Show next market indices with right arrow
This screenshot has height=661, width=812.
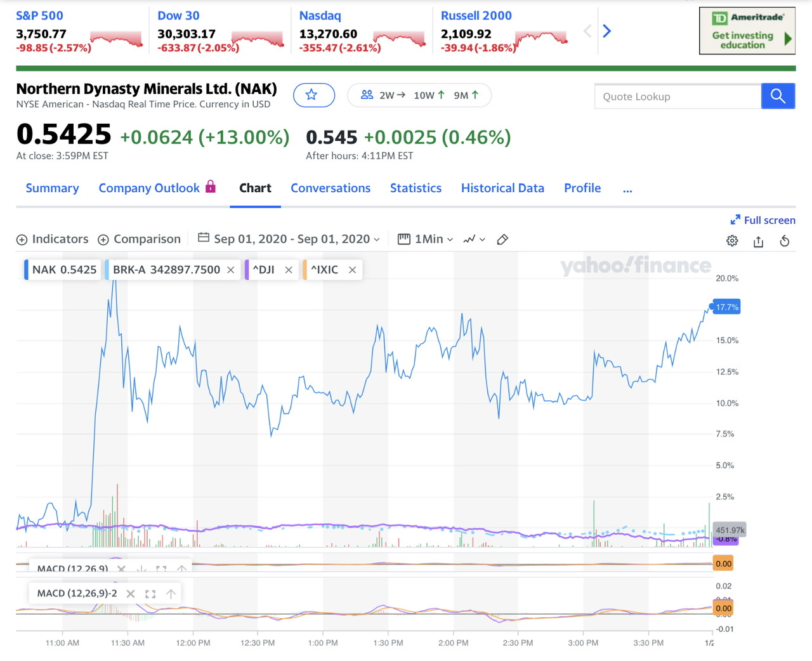(607, 31)
